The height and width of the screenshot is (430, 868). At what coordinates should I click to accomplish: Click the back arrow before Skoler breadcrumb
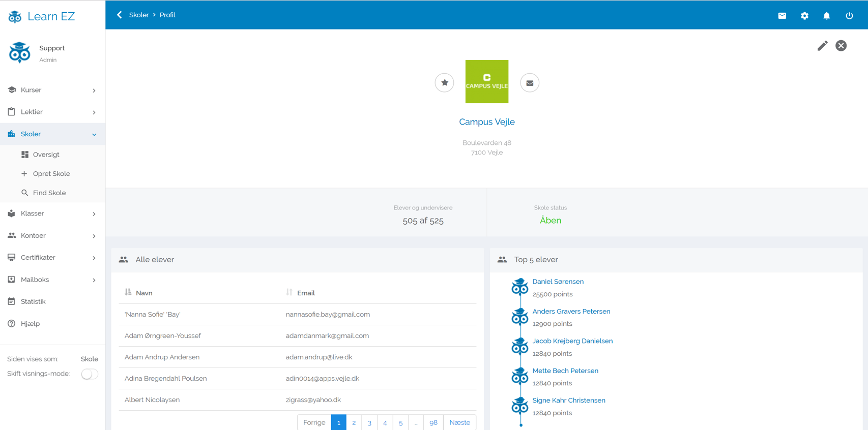point(120,15)
